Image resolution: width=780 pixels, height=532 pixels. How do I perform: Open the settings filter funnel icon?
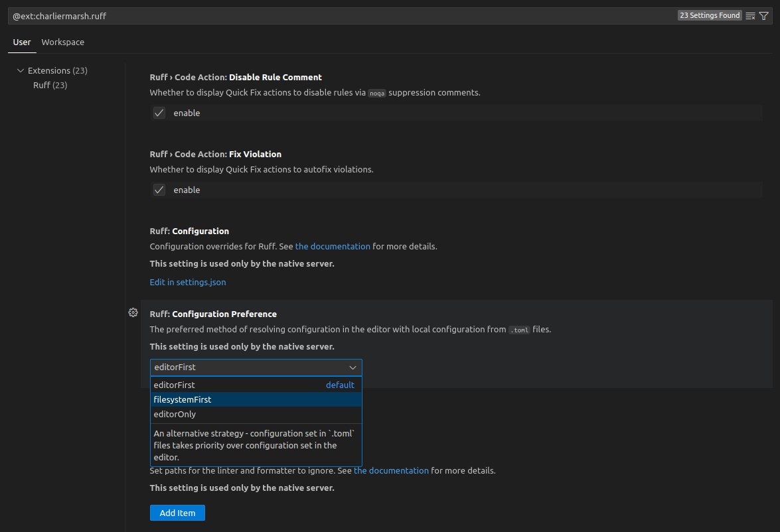click(x=763, y=16)
